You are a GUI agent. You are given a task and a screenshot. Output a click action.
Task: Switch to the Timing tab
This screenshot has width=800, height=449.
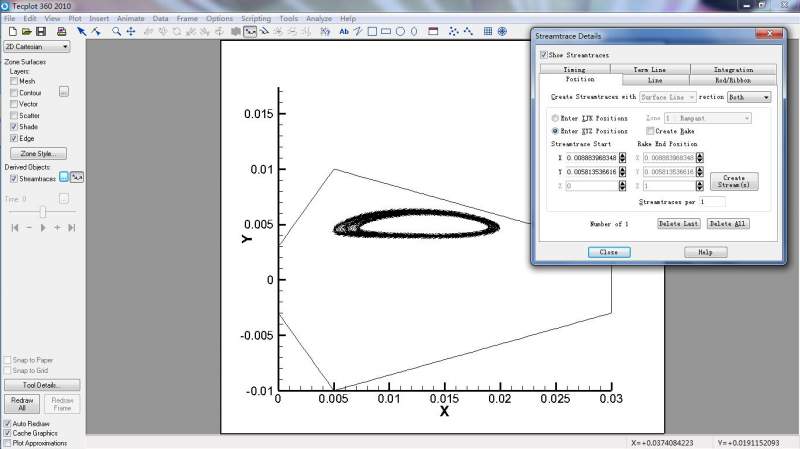pos(574,69)
